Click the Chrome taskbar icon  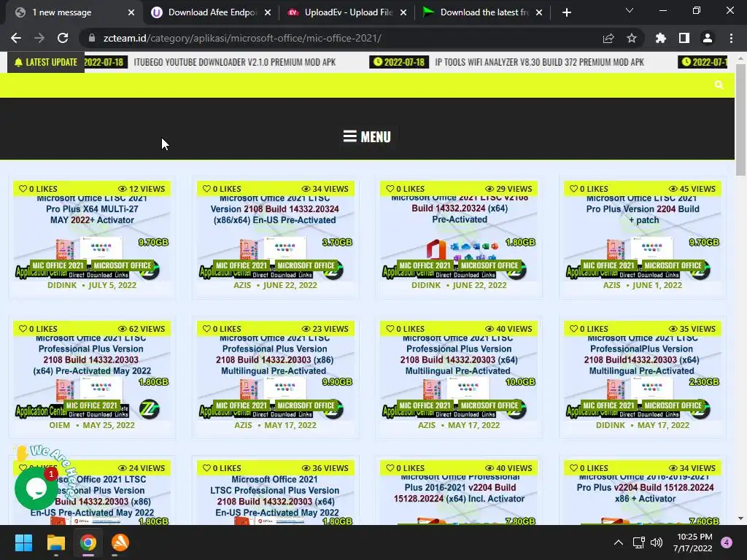[x=88, y=542]
